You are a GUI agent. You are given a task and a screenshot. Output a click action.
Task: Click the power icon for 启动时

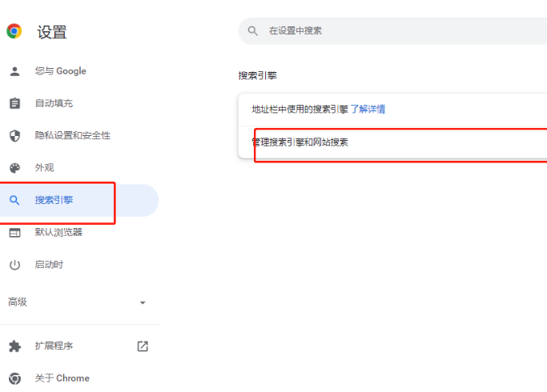click(14, 265)
